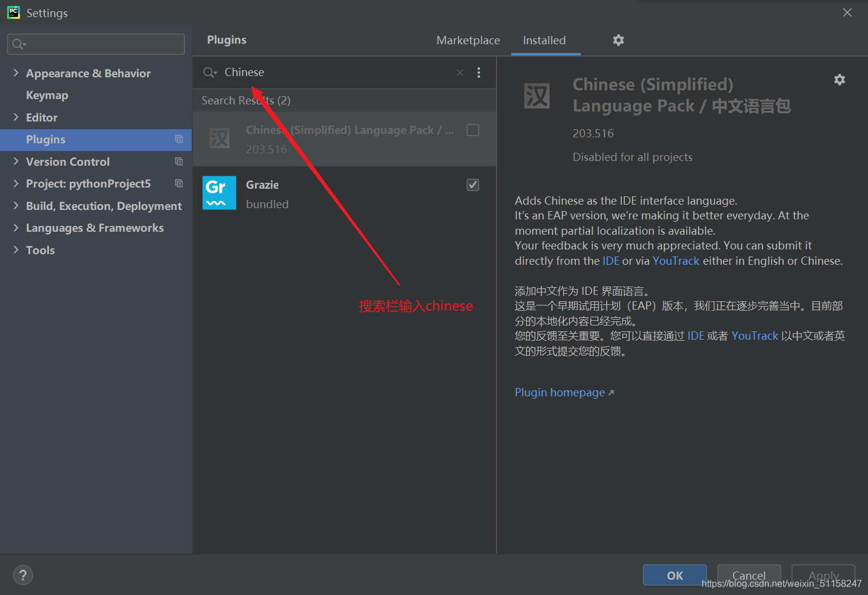
Task: Click the Version Control row project-scope icon
Action: pyautogui.click(x=179, y=162)
